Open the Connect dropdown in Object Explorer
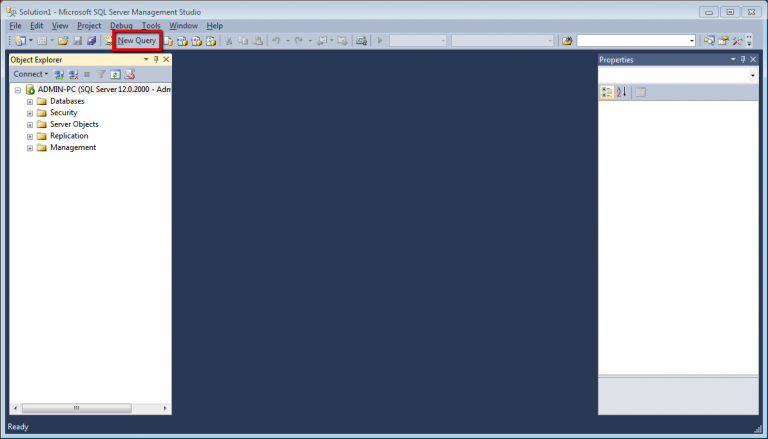 (x=31, y=74)
